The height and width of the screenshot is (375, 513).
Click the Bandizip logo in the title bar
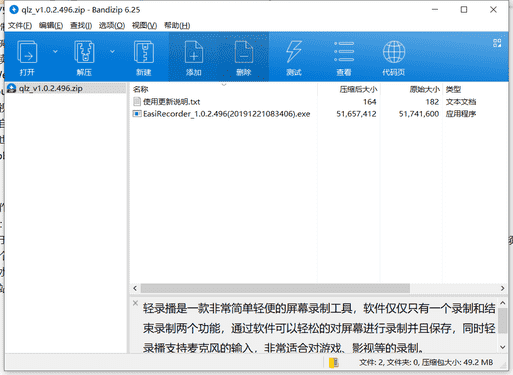click(x=14, y=10)
